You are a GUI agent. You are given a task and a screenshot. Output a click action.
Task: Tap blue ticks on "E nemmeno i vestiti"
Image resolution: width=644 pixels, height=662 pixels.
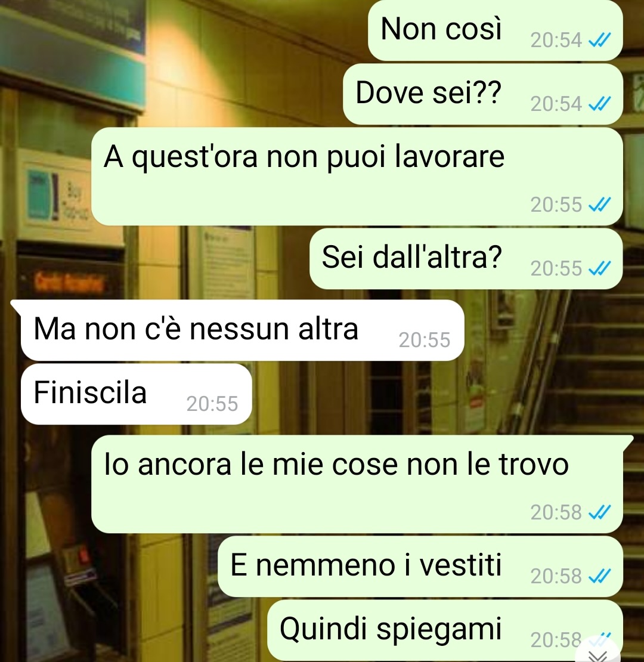coord(600,576)
